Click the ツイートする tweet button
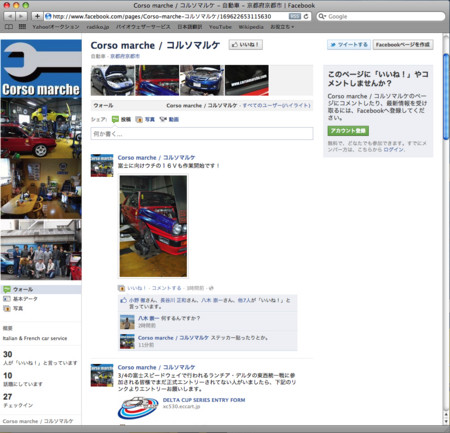The height and width of the screenshot is (433, 450). [x=349, y=45]
